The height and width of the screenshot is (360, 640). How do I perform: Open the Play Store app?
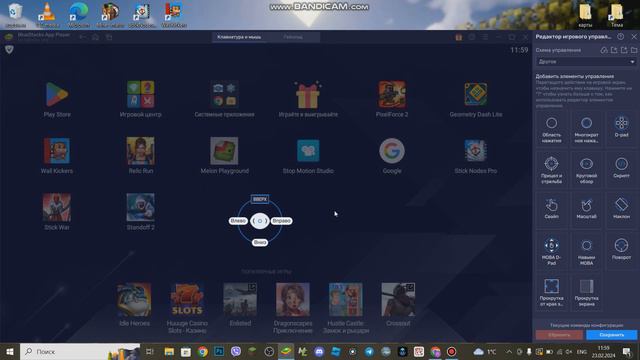57,99
